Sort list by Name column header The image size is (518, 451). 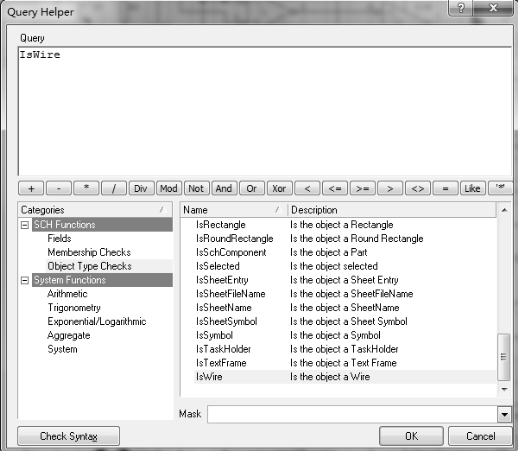[233, 210]
